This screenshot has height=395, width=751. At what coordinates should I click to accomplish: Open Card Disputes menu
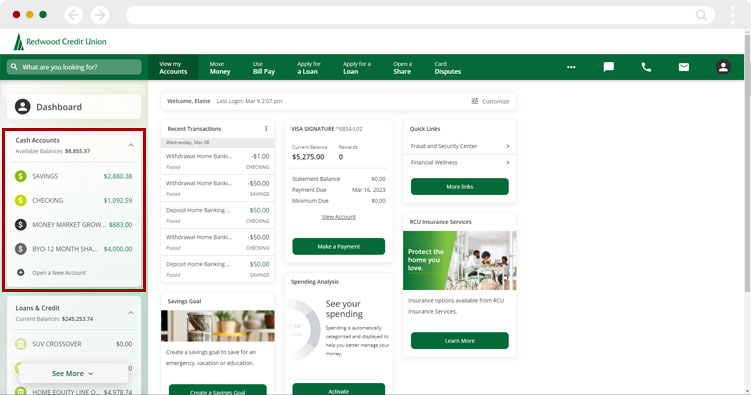pos(448,68)
